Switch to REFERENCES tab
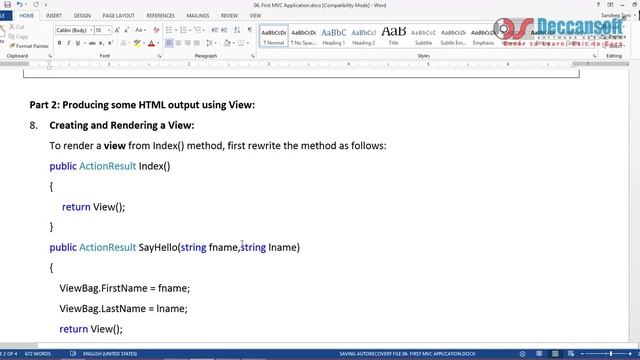This screenshot has width=640, height=360. tap(160, 16)
